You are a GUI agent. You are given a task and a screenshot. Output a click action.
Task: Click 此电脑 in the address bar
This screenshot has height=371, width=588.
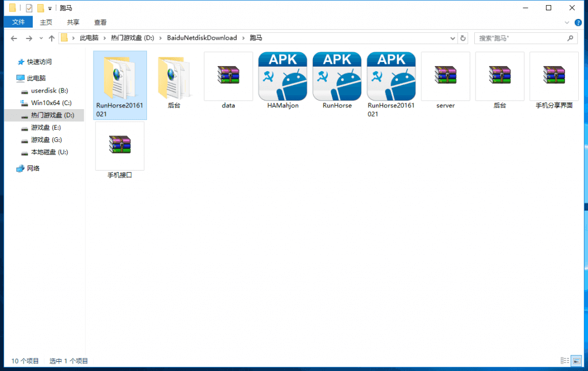point(89,38)
